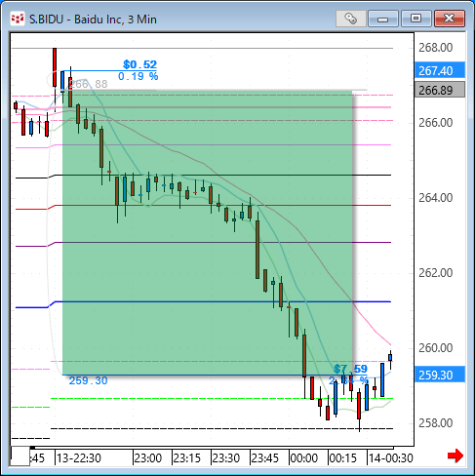Click the 13-22:30 time axis label

click(79, 458)
